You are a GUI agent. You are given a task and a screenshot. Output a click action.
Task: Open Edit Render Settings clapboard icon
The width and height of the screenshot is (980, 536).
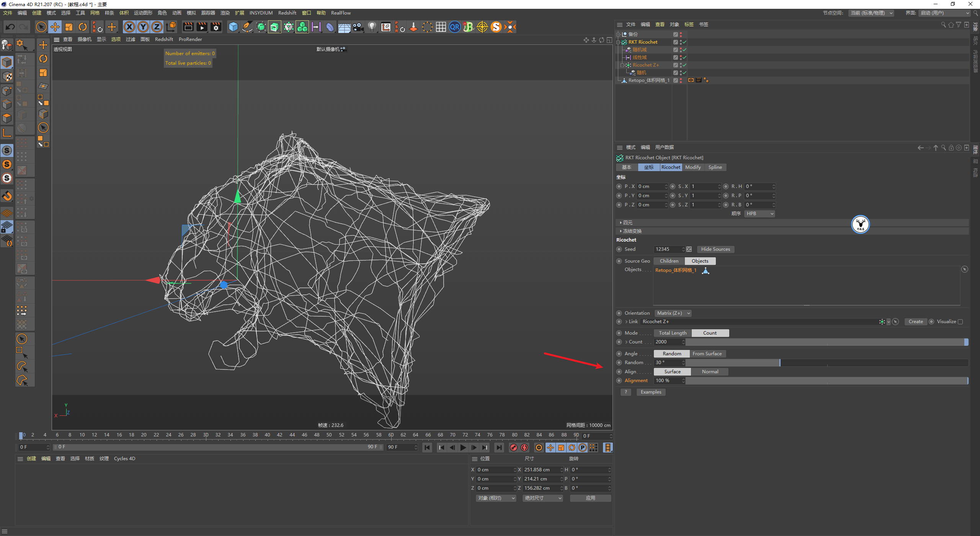[x=216, y=27]
